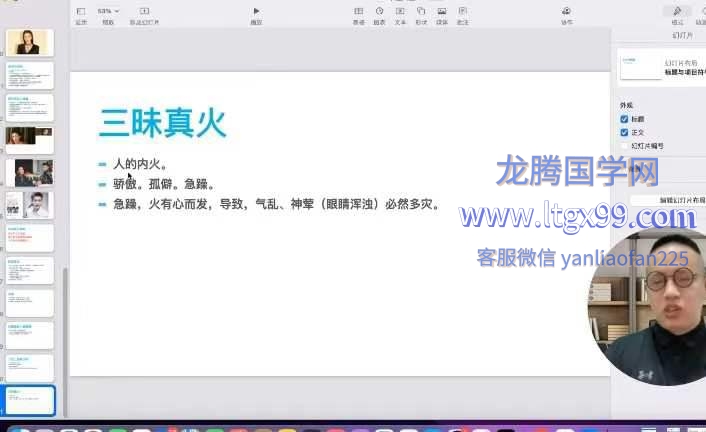Open the Chart insert icon

[x=379, y=12]
